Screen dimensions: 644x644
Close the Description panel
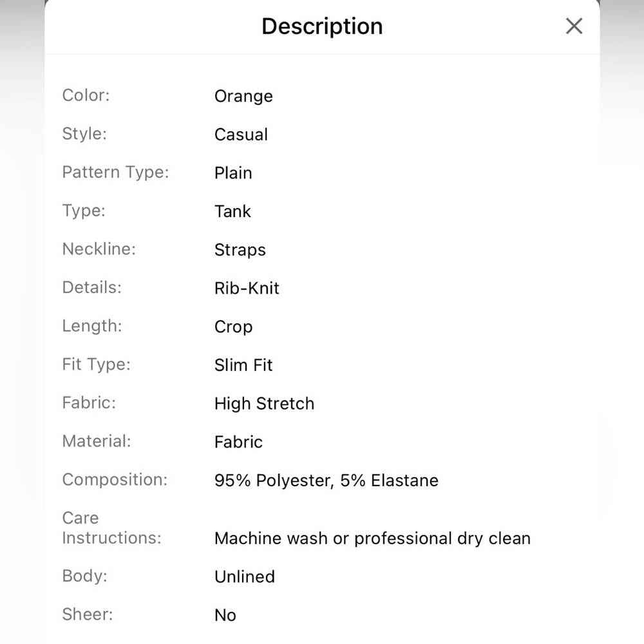click(x=574, y=26)
